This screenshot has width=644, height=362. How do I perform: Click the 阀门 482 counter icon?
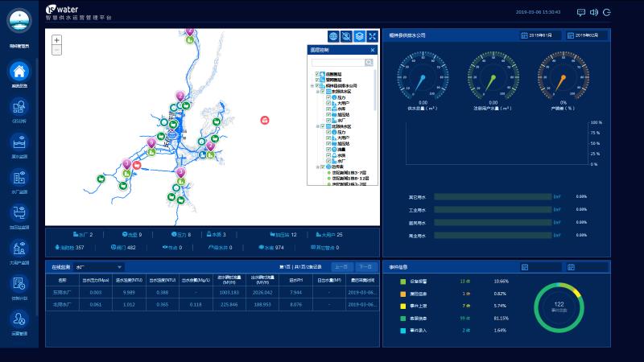(114, 248)
